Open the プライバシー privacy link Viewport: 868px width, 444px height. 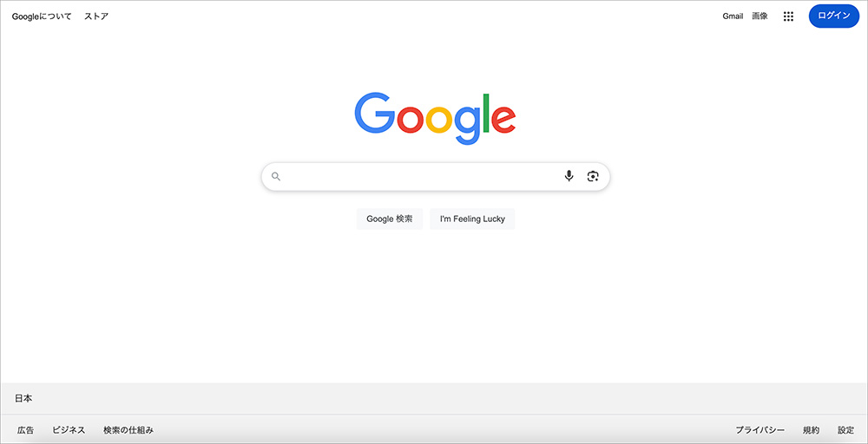pos(760,429)
